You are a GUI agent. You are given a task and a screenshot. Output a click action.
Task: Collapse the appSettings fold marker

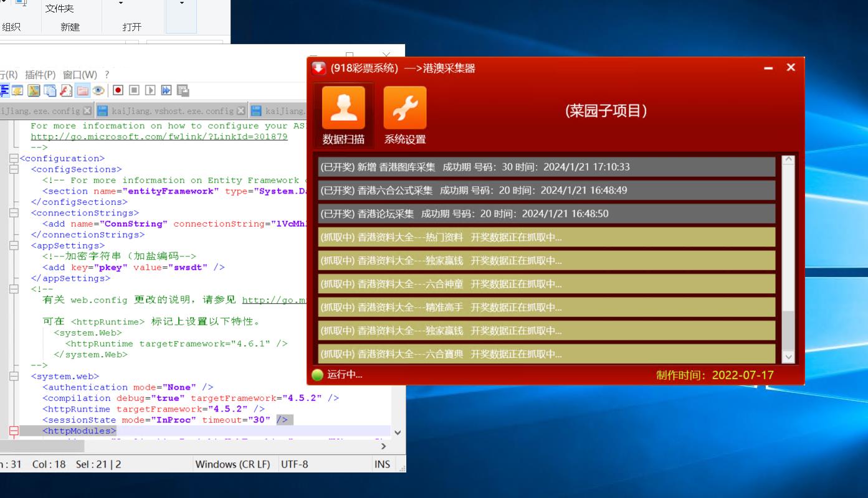(14, 245)
